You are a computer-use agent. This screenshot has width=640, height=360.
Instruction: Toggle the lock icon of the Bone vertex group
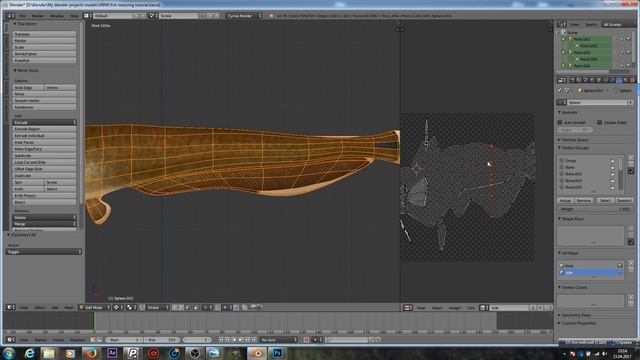(612, 167)
